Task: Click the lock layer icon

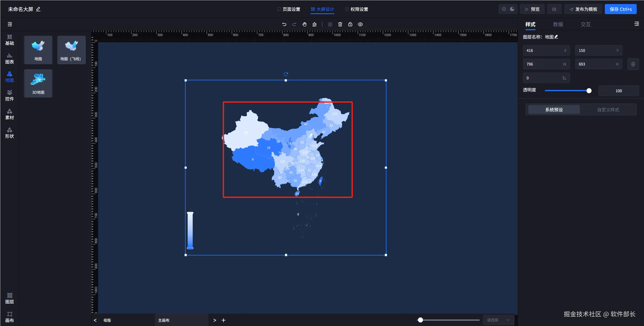Action: 350,24
